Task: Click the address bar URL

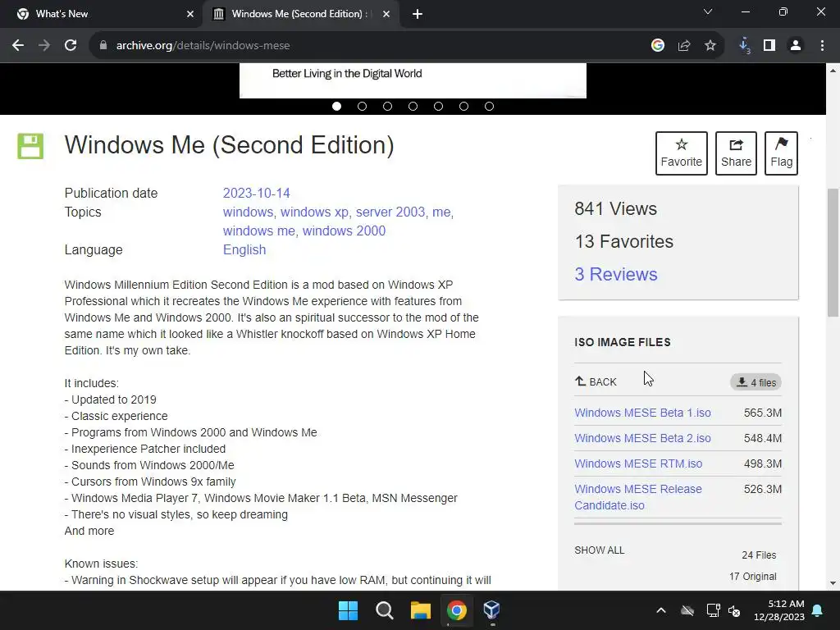Action: (203, 46)
